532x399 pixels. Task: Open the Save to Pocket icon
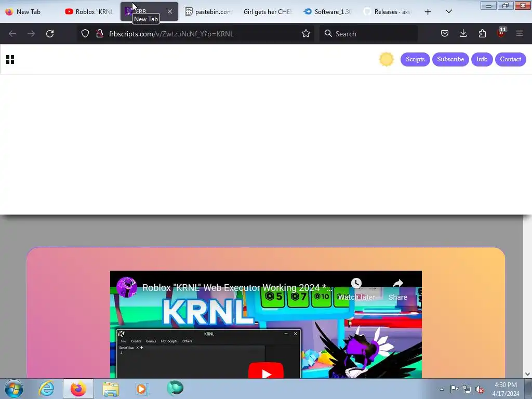click(445, 33)
